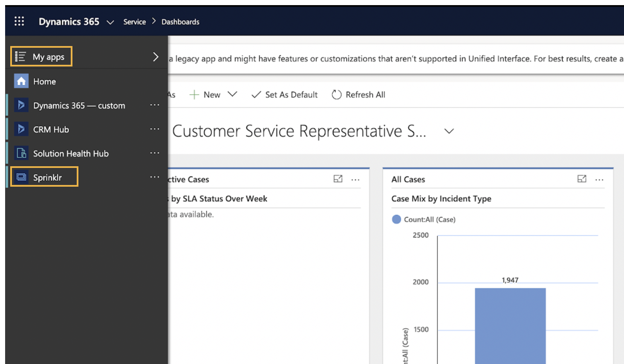Open Solution Health Hub app
624x364 pixels.
pos(71,153)
